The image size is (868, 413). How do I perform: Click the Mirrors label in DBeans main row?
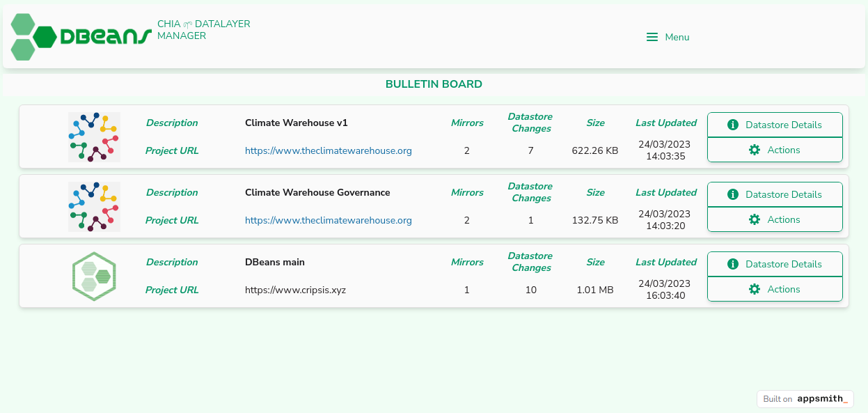pyautogui.click(x=467, y=262)
